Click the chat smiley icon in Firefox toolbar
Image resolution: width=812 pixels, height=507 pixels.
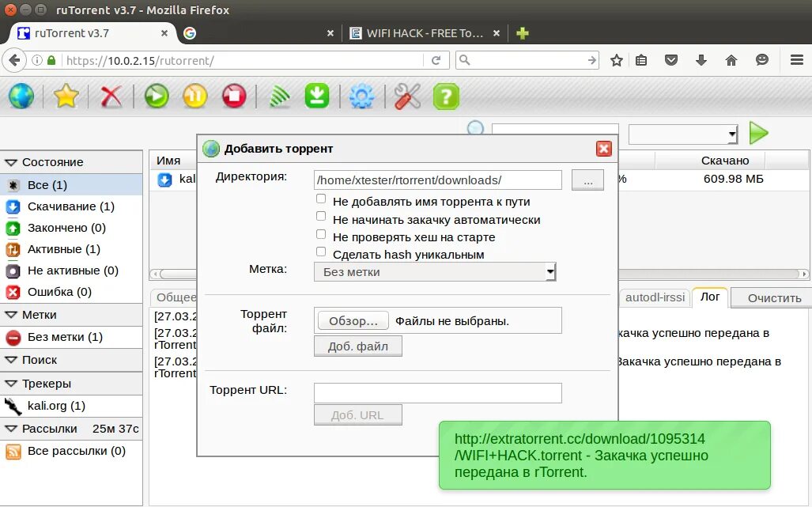point(761,60)
